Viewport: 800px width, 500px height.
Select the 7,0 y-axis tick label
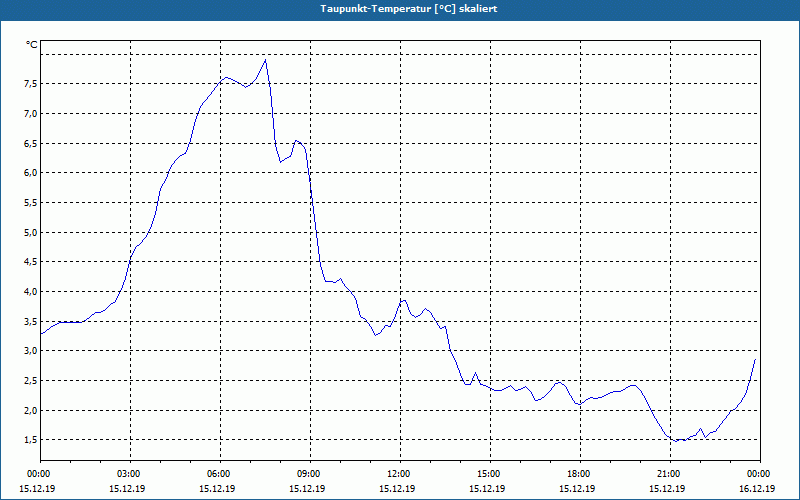pos(31,113)
